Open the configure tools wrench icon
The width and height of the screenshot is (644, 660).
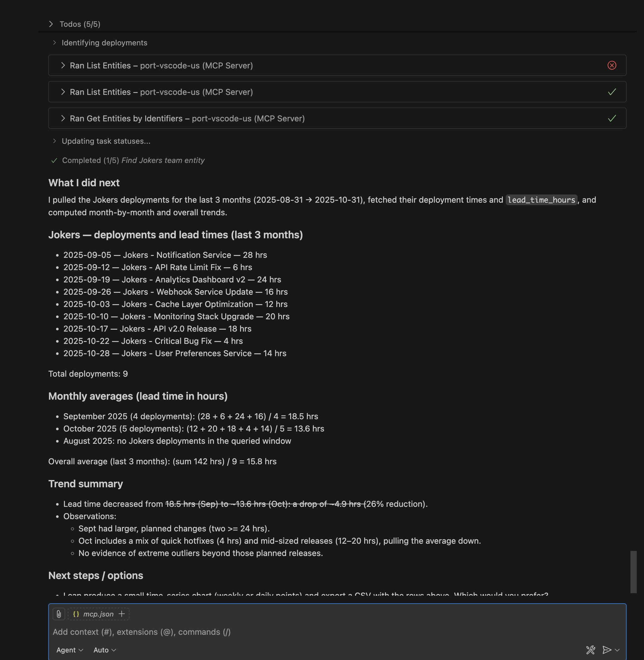coord(590,650)
